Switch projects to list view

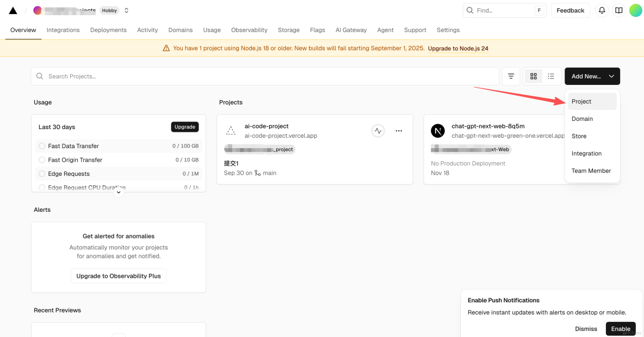coord(551,76)
